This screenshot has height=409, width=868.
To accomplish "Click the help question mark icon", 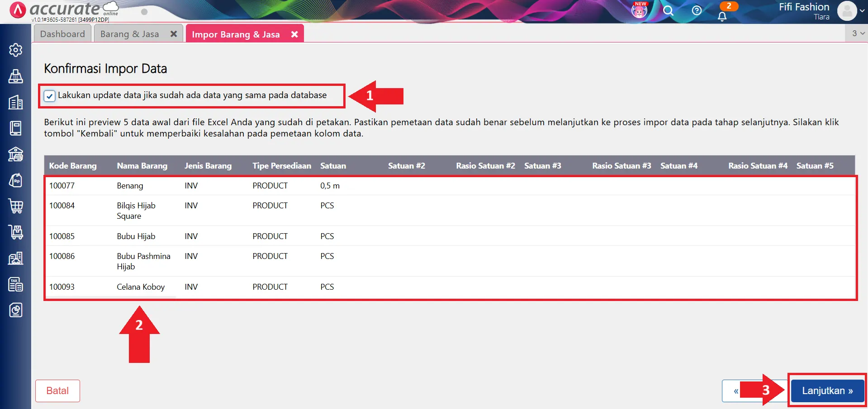I will click(x=697, y=11).
